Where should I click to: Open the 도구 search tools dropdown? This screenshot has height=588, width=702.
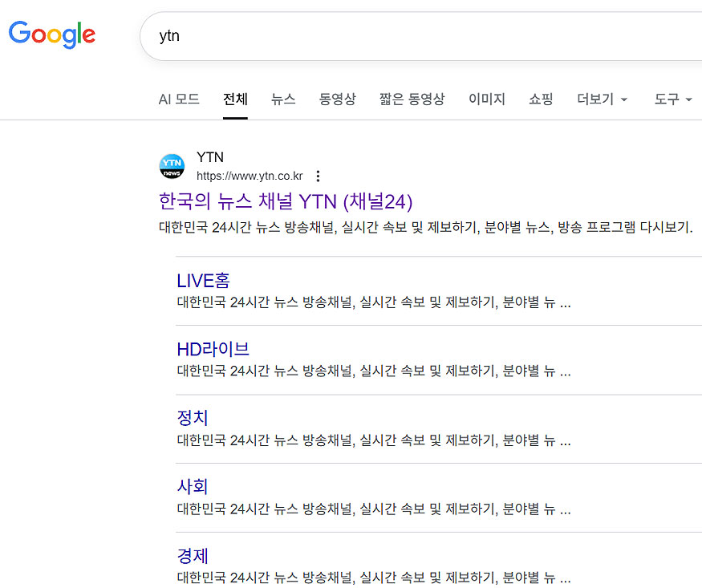672,99
